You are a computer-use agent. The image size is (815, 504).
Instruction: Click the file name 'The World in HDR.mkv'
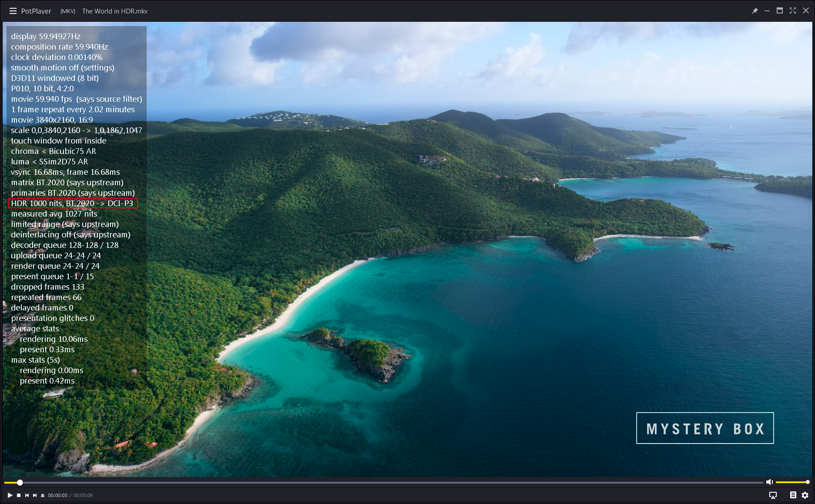(115, 11)
